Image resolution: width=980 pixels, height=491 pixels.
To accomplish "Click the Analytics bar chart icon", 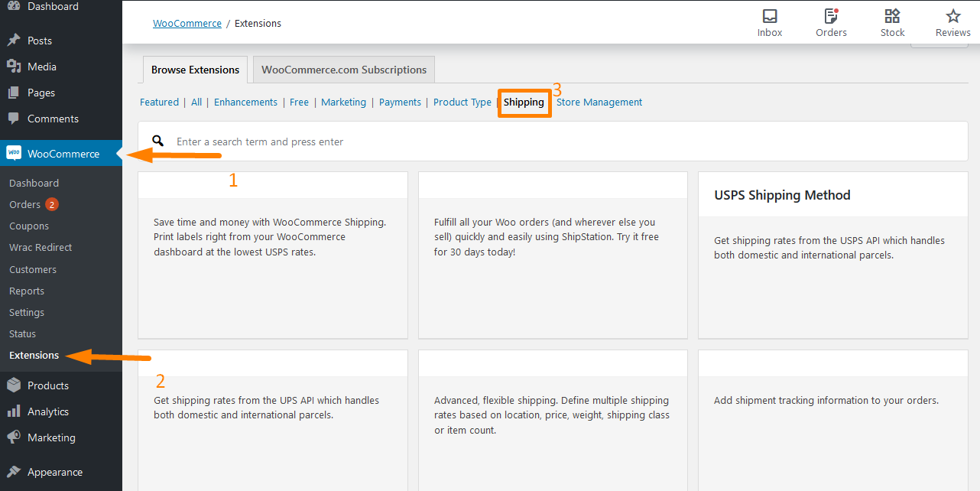I will point(14,411).
